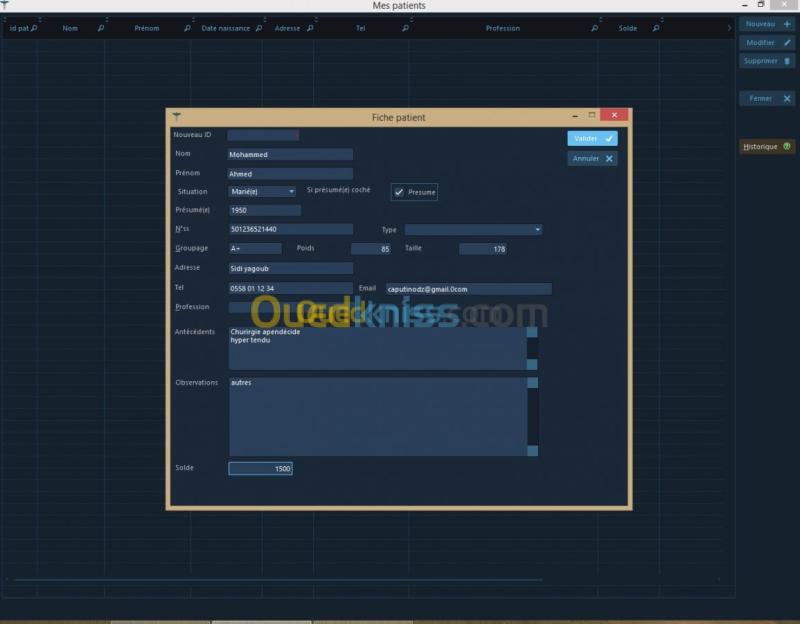Click the search icon in the Adresse column header
800x624 pixels.
(x=310, y=28)
